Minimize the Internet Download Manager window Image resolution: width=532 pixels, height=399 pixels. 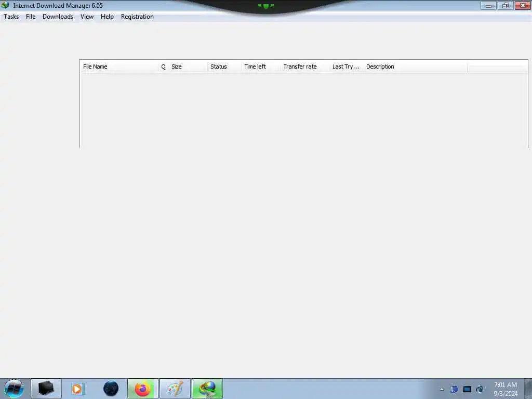click(488, 5)
